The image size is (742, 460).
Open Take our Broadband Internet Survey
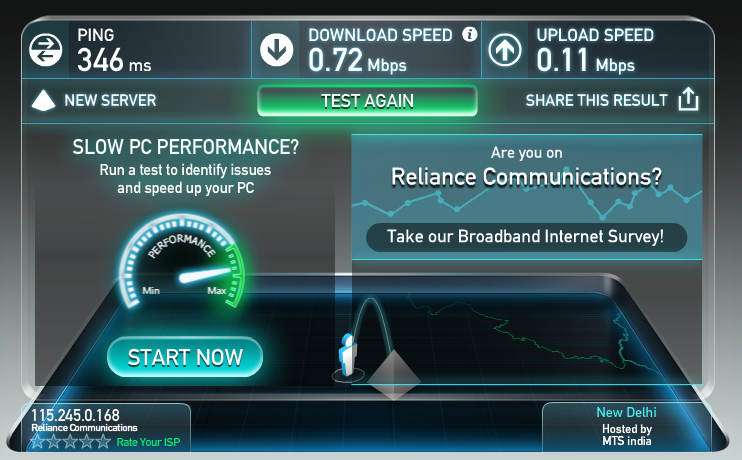[x=526, y=237]
